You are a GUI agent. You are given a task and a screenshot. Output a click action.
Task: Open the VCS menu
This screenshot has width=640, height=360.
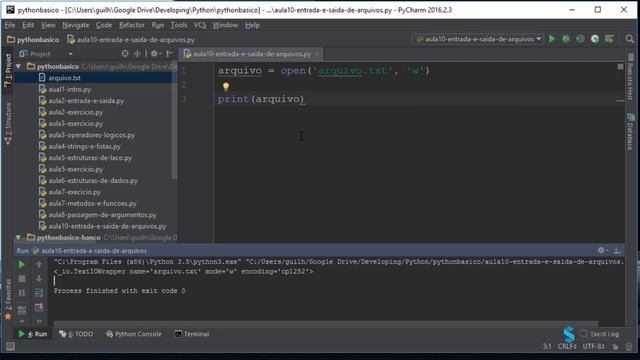[x=200, y=25]
